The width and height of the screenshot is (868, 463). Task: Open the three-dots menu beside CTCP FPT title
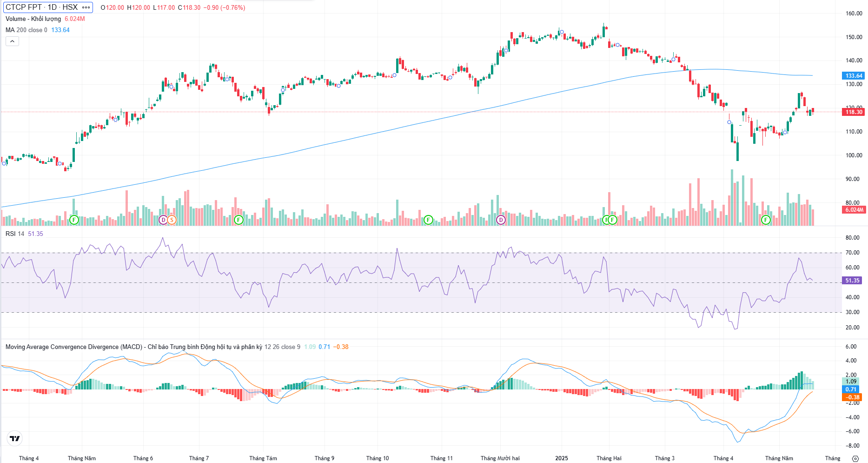point(86,7)
